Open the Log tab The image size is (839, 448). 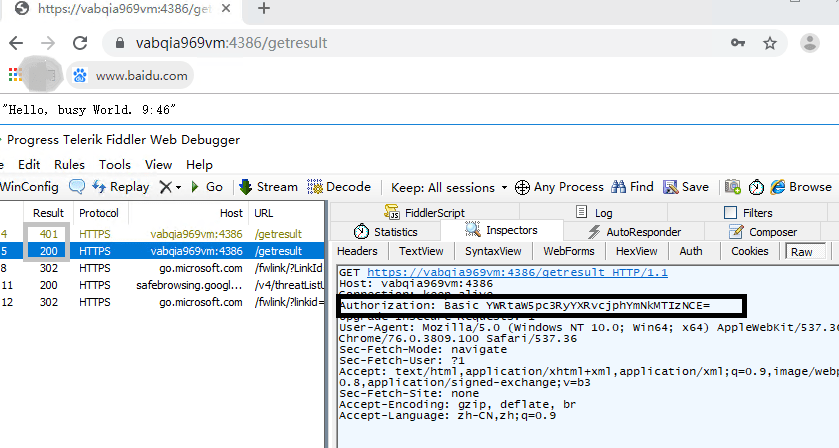(594, 212)
